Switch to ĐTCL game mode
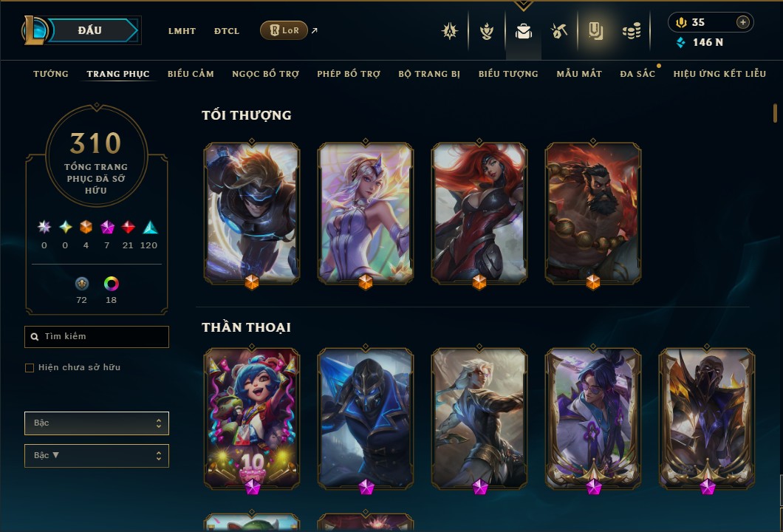Screen dimensions: 783x532 click(x=227, y=31)
